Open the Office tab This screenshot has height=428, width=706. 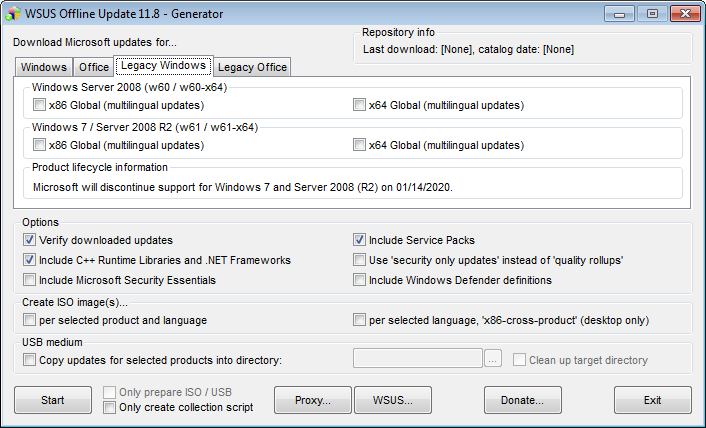pyautogui.click(x=94, y=67)
